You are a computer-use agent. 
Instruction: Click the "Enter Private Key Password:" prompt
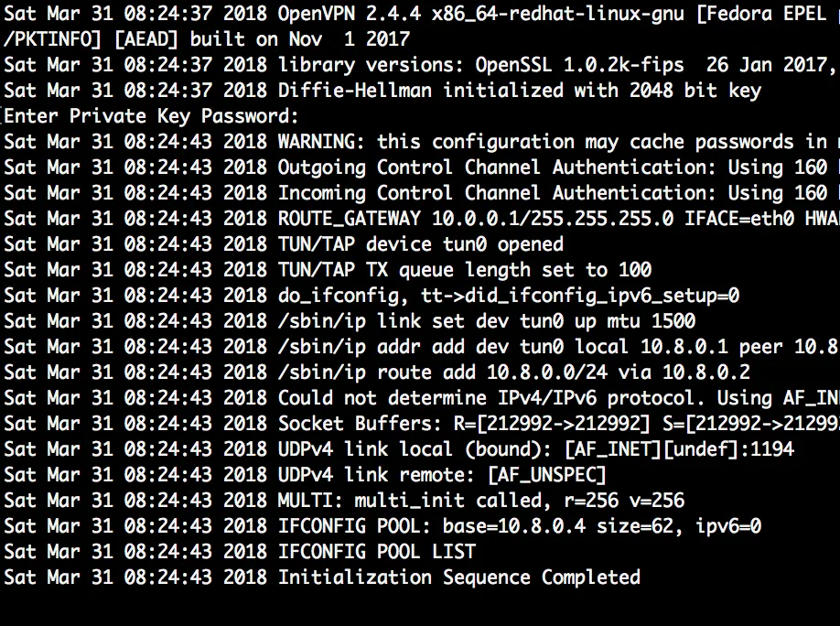(x=151, y=116)
